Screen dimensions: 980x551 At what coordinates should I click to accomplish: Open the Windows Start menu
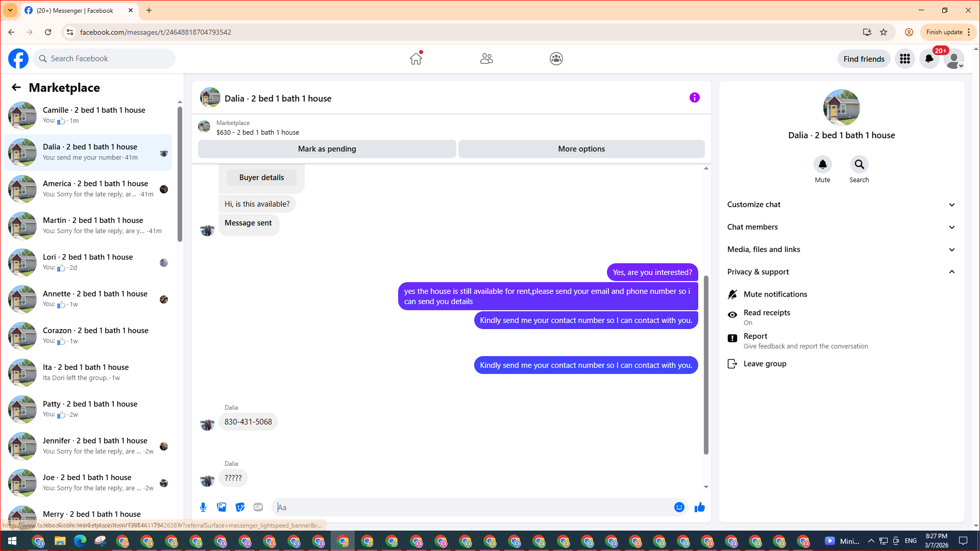pos(12,541)
